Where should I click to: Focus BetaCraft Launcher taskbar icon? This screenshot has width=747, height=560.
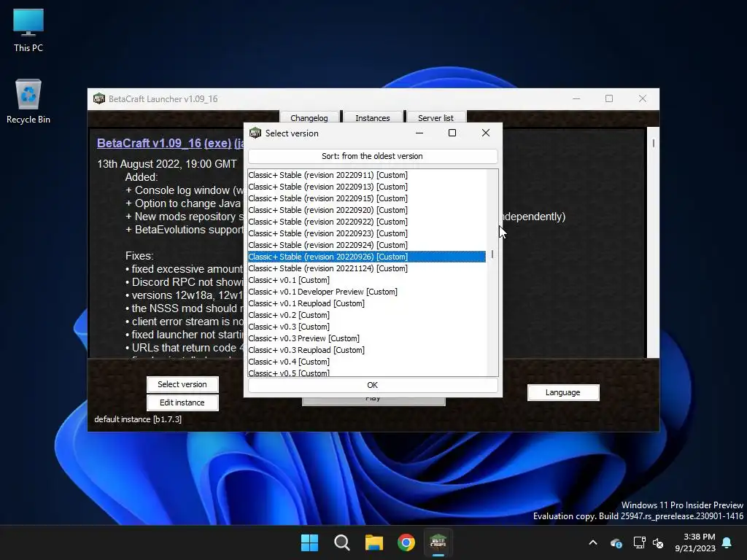tap(438, 542)
